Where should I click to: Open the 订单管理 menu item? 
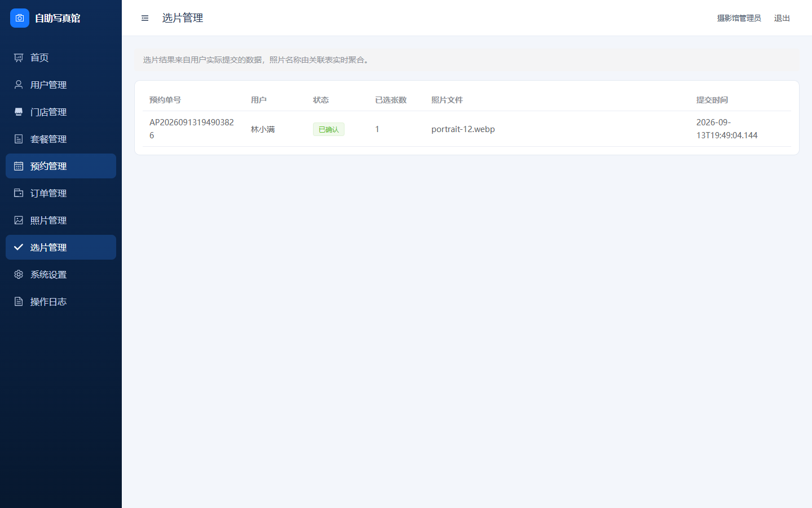click(61, 193)
